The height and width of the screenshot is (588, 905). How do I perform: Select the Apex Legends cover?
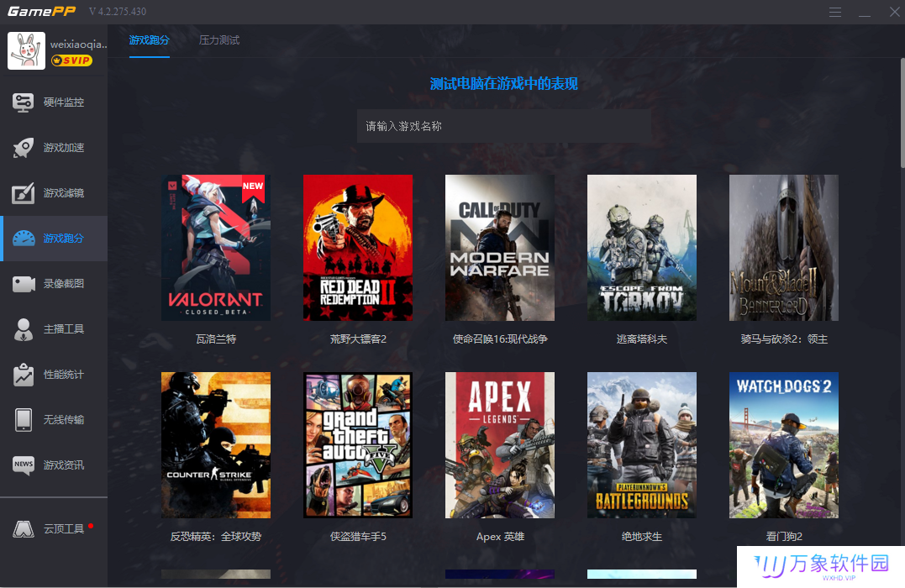tap(500, 445)
